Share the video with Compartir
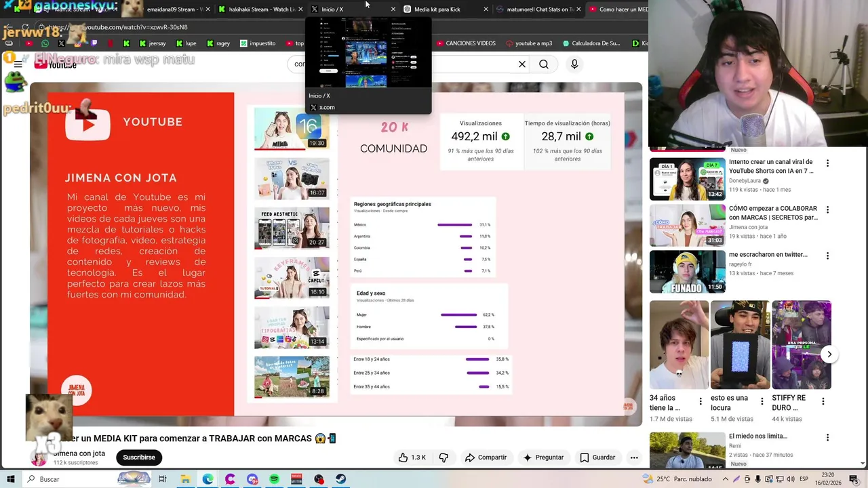 pyautogui.click(x=486, y=457)
